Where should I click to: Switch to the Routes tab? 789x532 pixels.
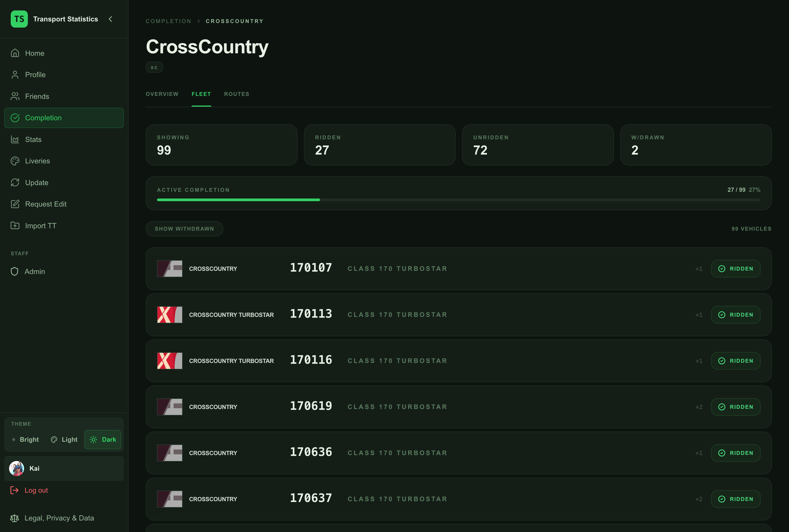237,94
